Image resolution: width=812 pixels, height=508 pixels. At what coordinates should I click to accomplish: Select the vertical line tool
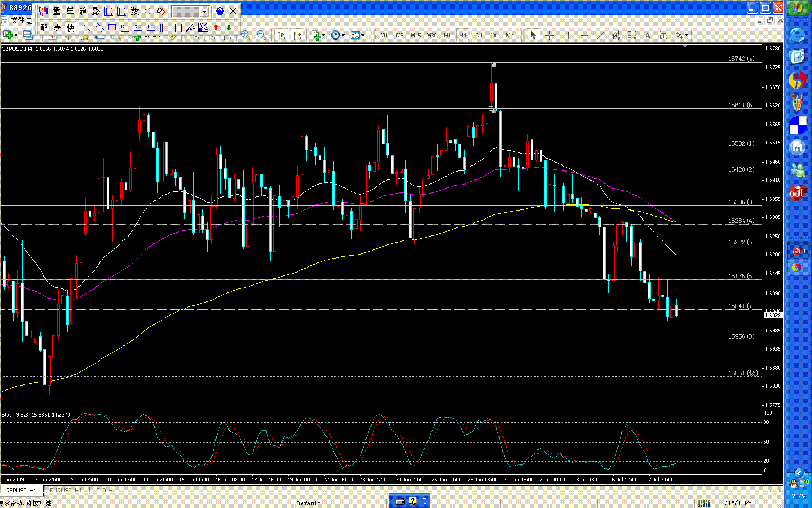pyautogui.click(x=568, y=35)
